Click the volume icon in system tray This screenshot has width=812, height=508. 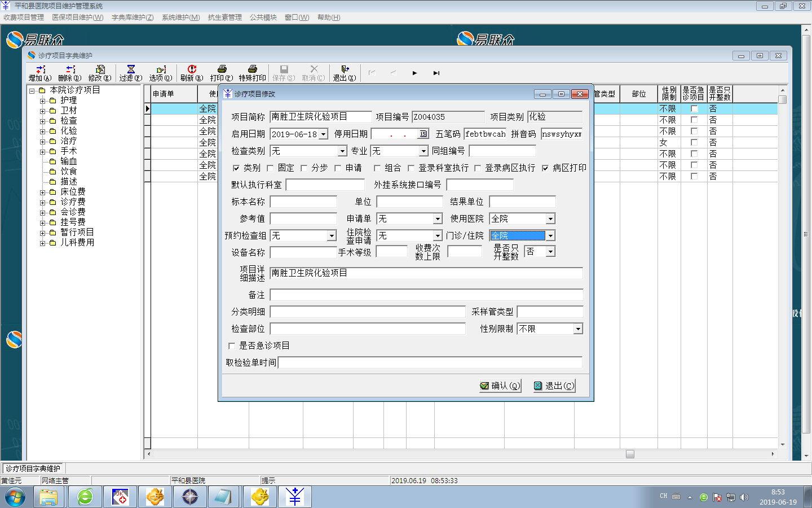(744, 497)
